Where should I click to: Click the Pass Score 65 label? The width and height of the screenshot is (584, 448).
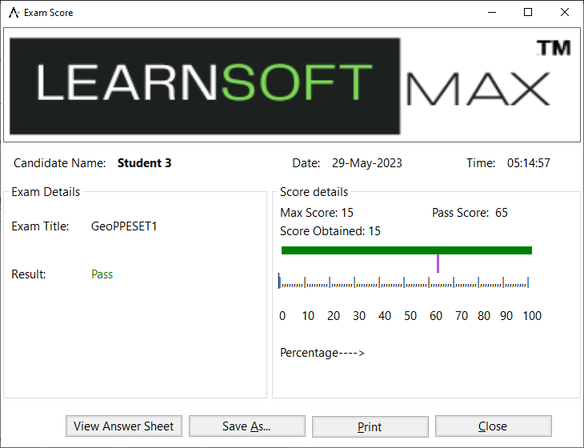[x=470, y=213]
